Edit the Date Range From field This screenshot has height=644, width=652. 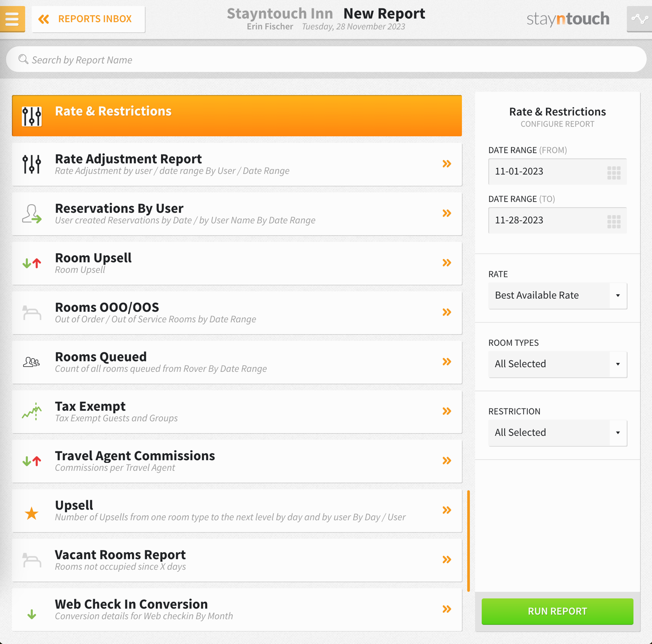click(557, 171)
